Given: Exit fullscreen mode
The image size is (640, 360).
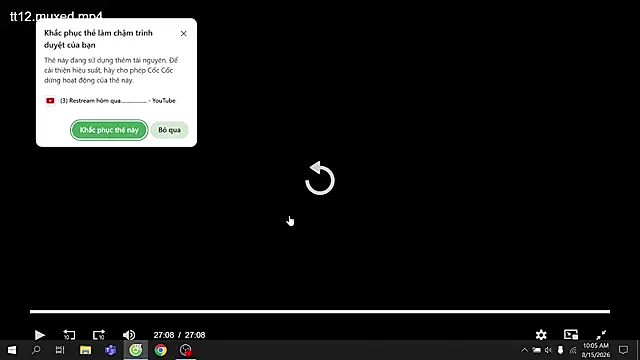Looking at the screenshot, I should 601,335.
